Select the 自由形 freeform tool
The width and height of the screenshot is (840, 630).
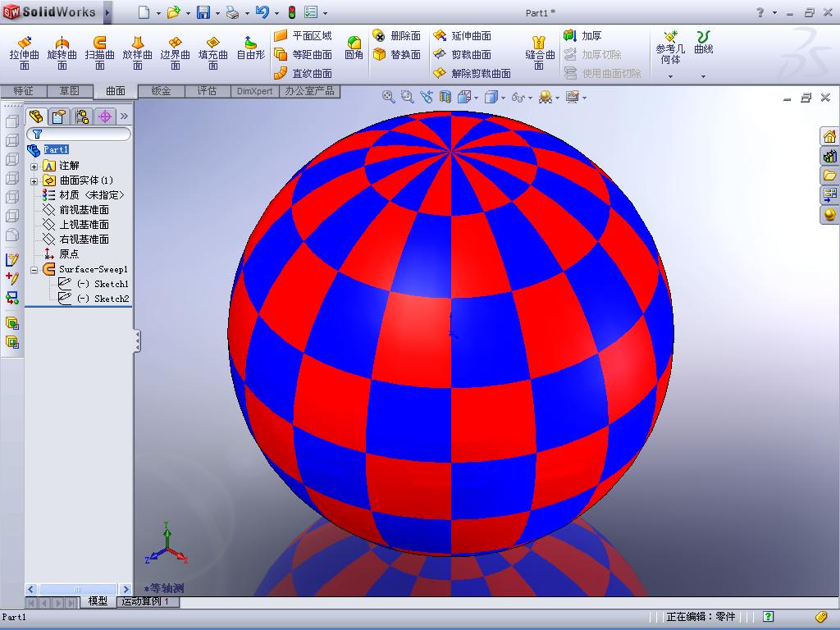tap(251, 48)
